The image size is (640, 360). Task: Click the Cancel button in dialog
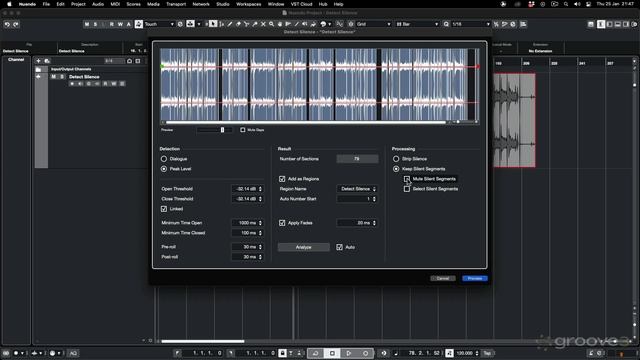pyautogui.click(x=443, y=278)
